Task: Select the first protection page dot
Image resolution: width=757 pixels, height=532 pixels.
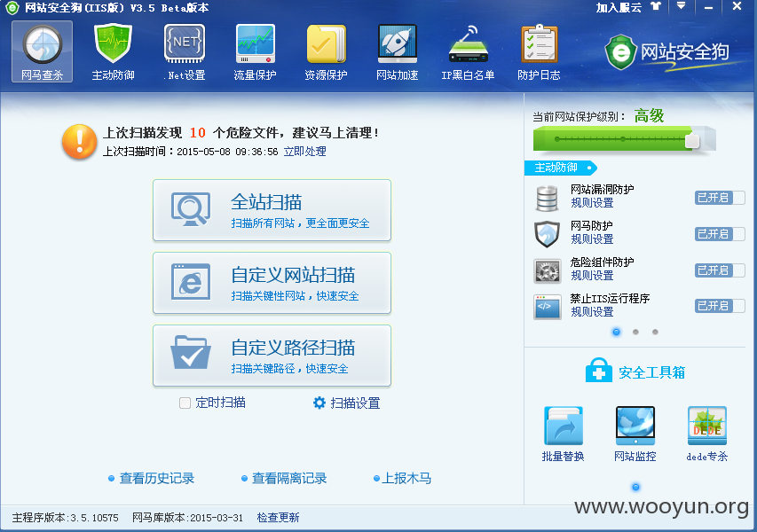Action: 616,332
